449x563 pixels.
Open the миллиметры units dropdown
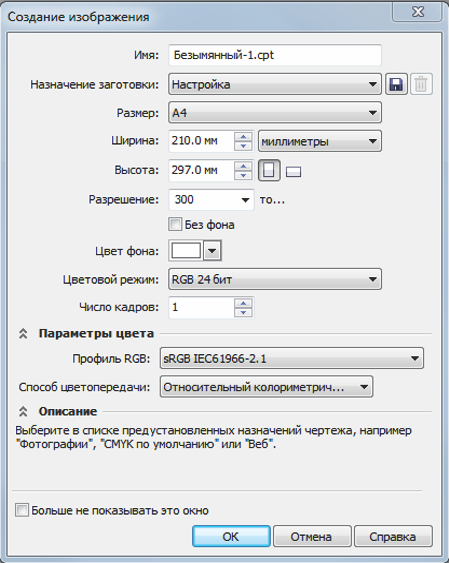point(319,141)
